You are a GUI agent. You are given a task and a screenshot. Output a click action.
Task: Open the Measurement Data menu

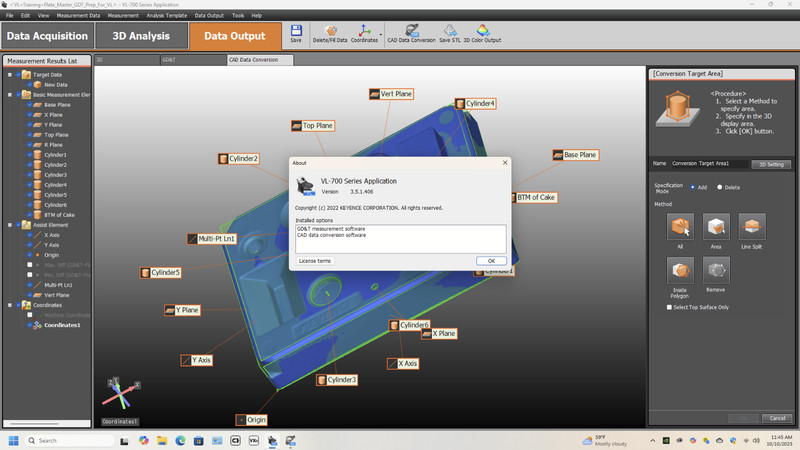pyautogui.click(x=78, y=15)
